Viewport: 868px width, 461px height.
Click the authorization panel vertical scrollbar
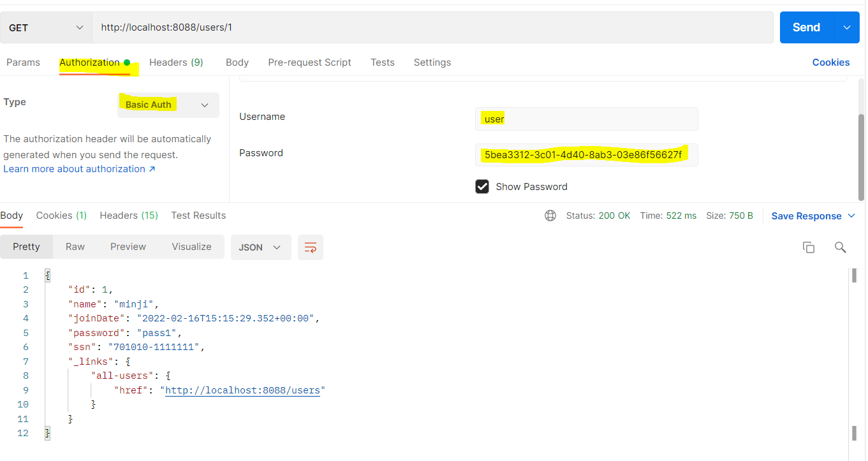[x=862, y=157]
